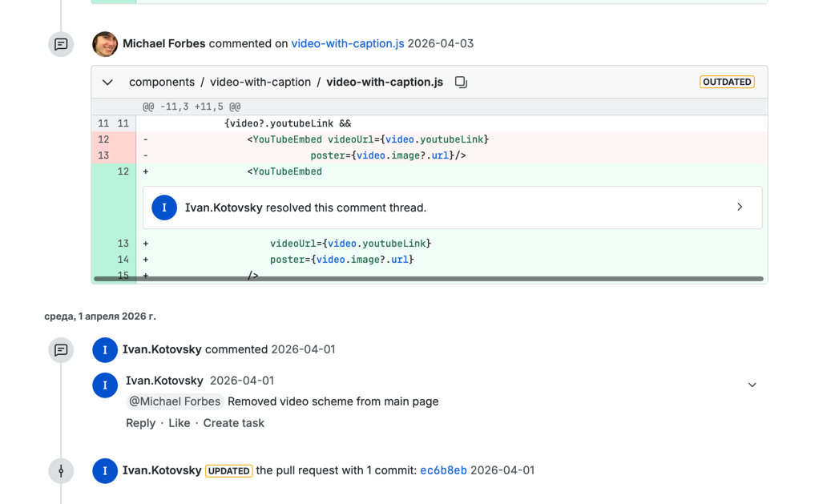This screenshot has width=839, height=504.
Task: Collapse the video-with-caption.js diff panel
Action: pyautogui.click(x=107, y=82)
